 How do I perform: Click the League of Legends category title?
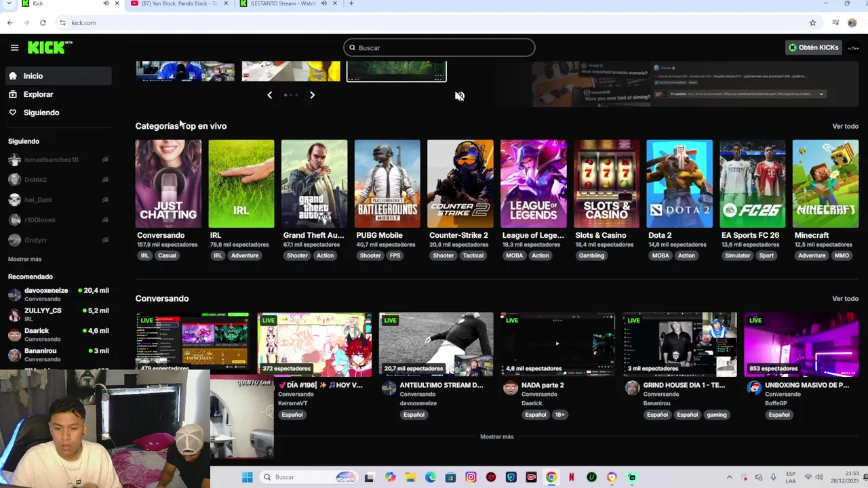533,235
